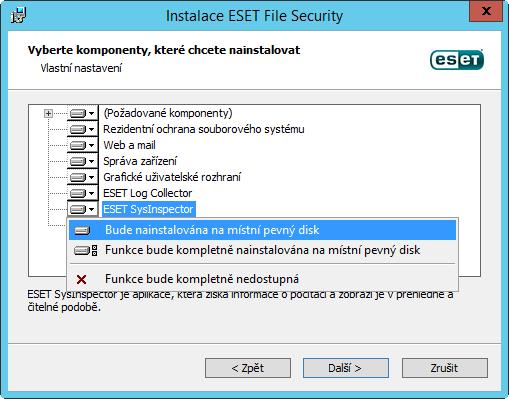
Task: Cancel installation with Zrušit button
Action: pos(445,368)
